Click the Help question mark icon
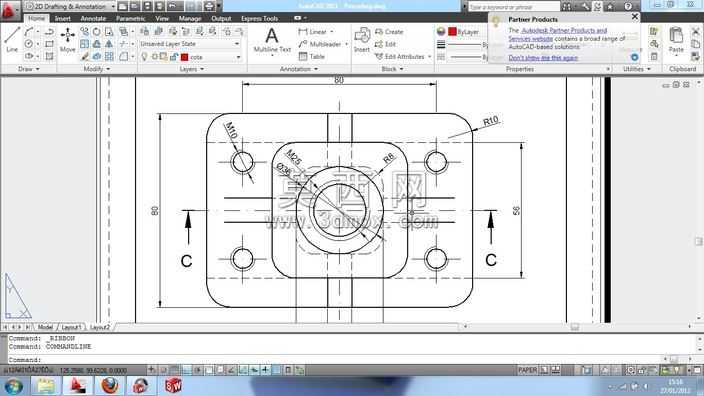The image size is (704, 396). (628, 6)
